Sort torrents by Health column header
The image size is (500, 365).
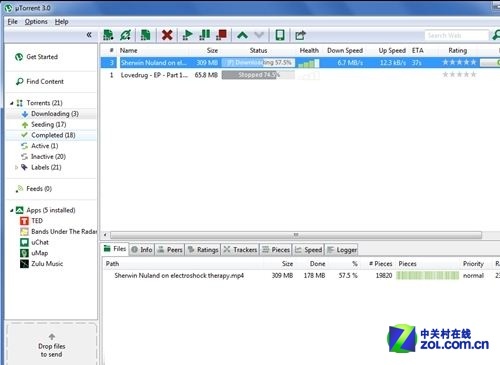[309, 51]
